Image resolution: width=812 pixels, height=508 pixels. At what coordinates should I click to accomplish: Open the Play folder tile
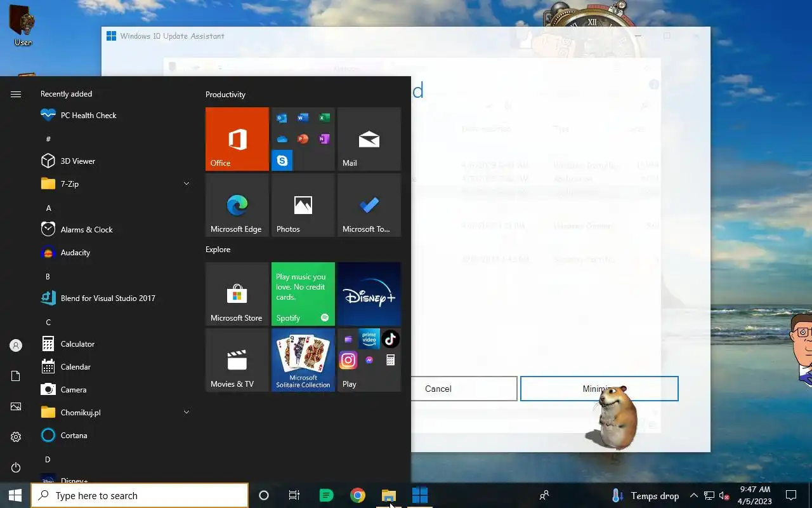pos(369,360)
